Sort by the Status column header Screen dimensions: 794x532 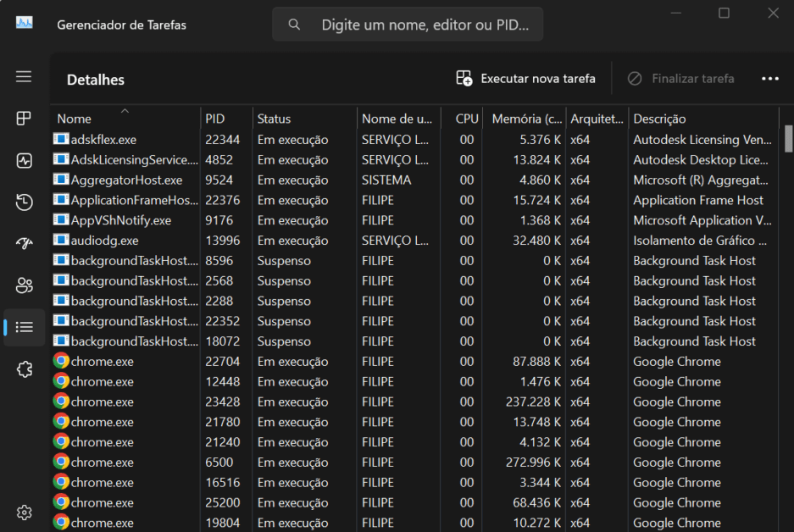pyautogui.click(x=304, y=119)
